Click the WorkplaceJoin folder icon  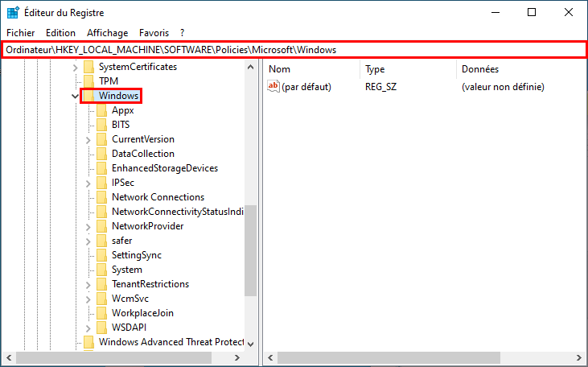tap(101, 313)
